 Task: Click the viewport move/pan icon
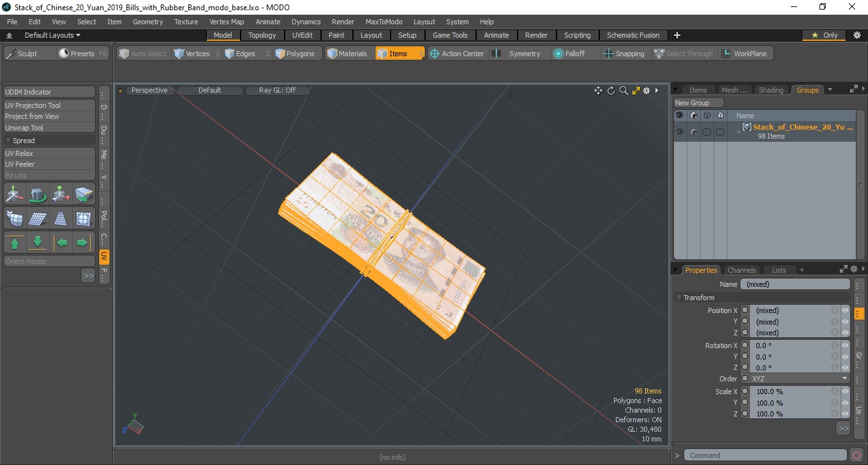[598, 91]
